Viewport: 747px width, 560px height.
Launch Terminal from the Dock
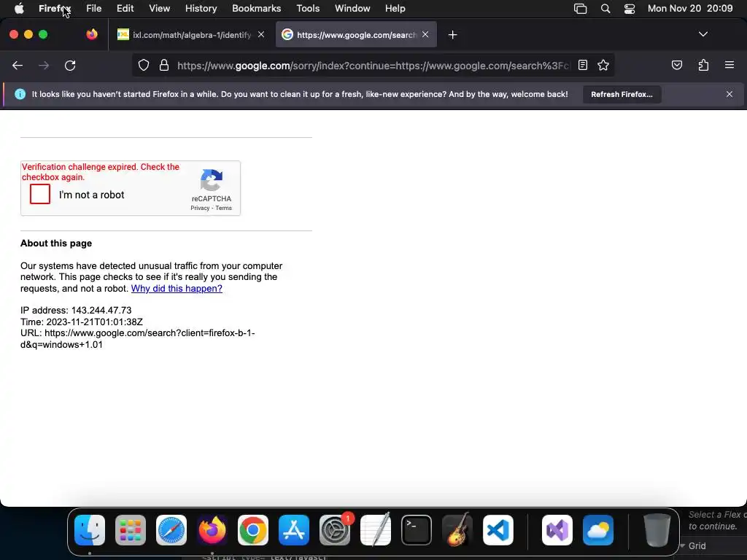[x=417, y=530]
